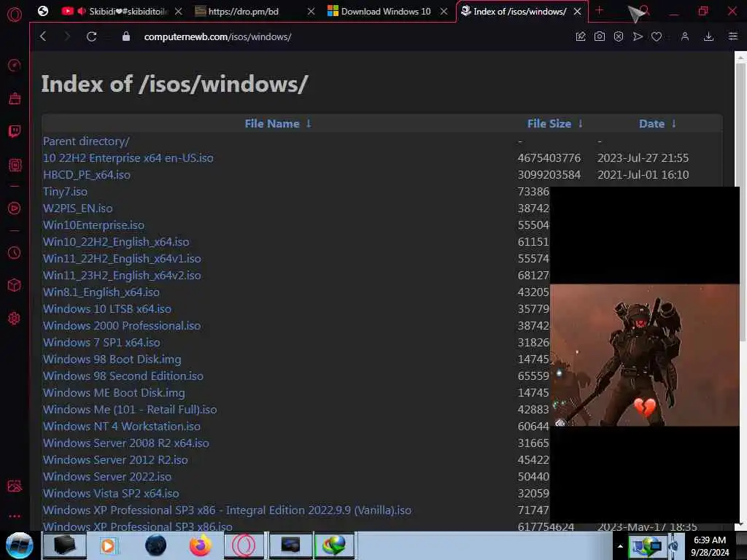Viewport: 747px width, 560px height.
Task: Close the Skibidi YouTube tab
Action: (x=178, y=12)
